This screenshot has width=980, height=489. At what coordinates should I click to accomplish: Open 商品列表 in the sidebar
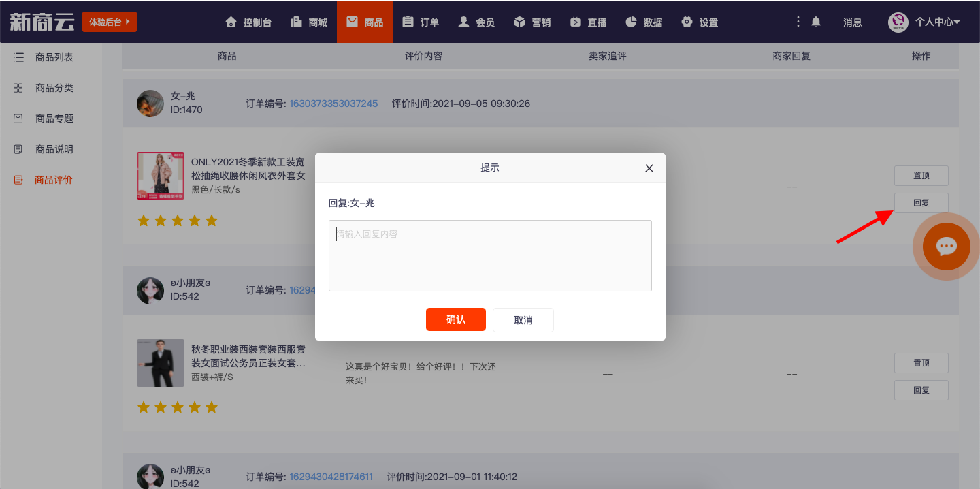pos(54,58)
